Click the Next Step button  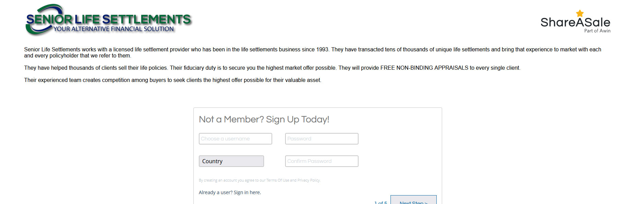point(413,200)
